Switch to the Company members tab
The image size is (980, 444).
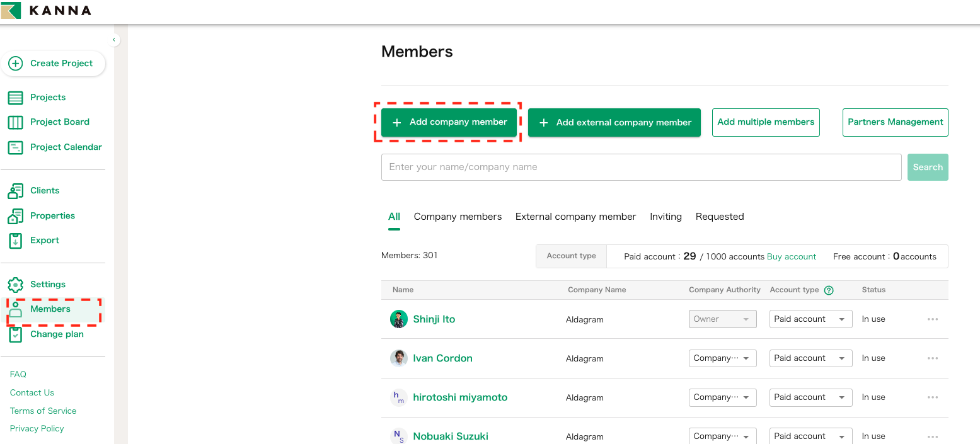click(458, 217)
